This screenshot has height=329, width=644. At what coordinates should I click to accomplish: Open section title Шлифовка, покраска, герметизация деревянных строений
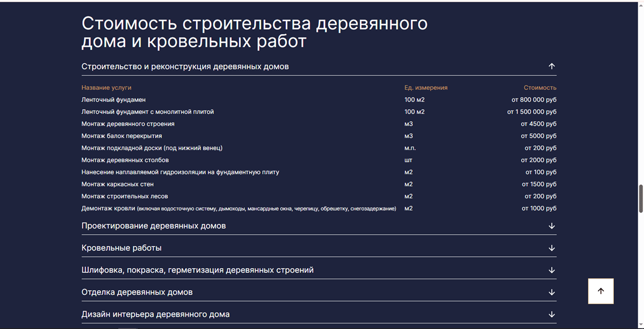(x=197, y=270)
